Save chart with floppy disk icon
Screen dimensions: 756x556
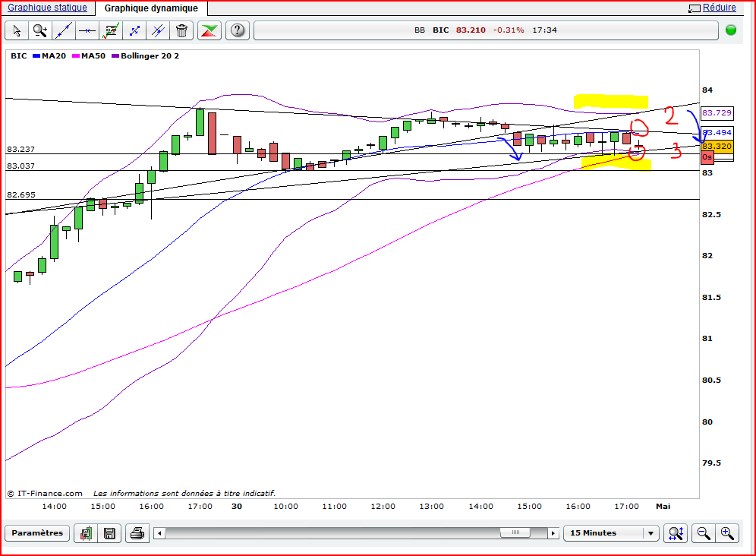(109, 533)
